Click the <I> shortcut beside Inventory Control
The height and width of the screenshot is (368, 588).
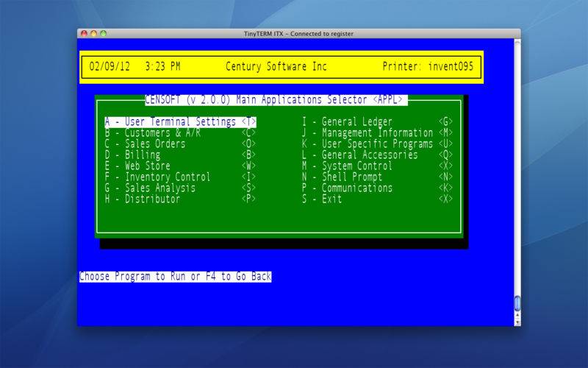tap(248, 177)
